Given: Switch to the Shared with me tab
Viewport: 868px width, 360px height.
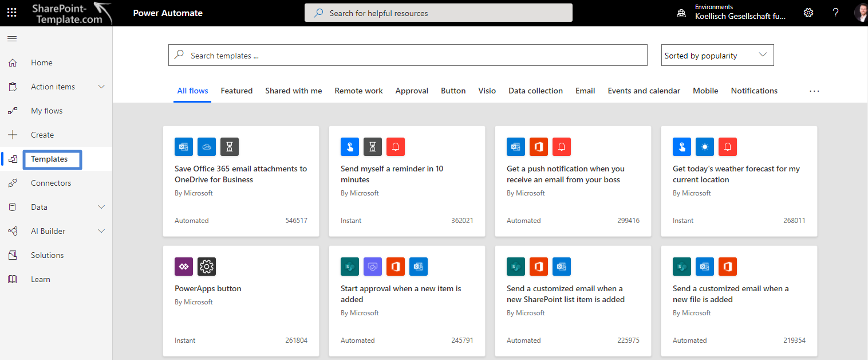Looking at the screenshot, I should [x=294, y=91].
